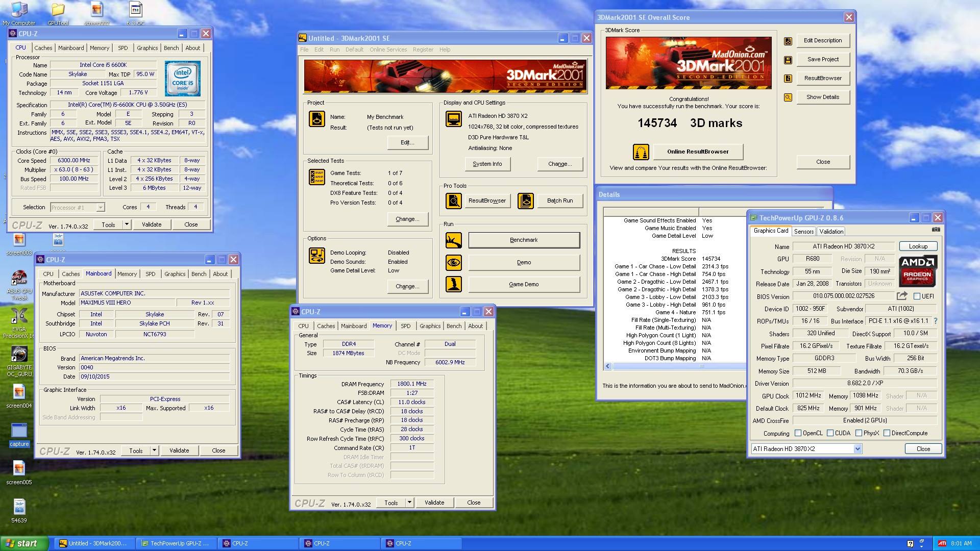Toggle the DirectCompute checkbox in GPU-Z
Image resolution: width=980 pixels, height=551 pixels.
coord(887,433)
